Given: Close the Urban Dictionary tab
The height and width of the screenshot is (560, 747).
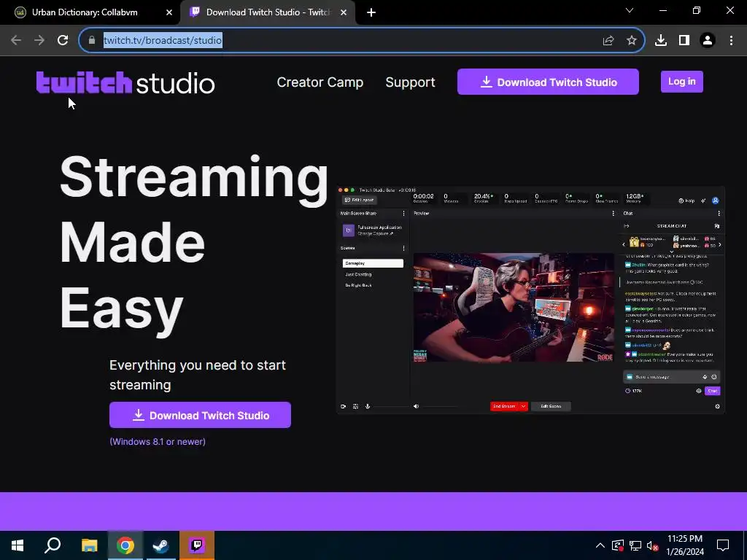Looking at the screenshot, I should pos(169,12).
